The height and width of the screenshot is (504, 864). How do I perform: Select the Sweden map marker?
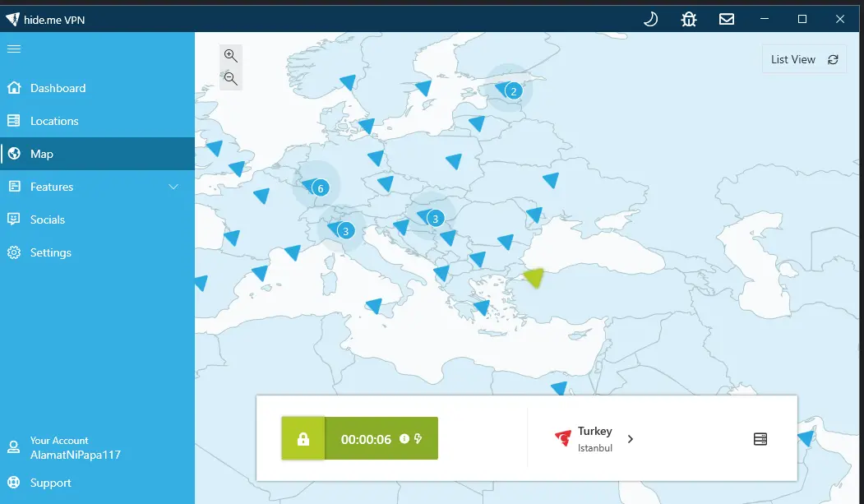(x=423, y=88)
